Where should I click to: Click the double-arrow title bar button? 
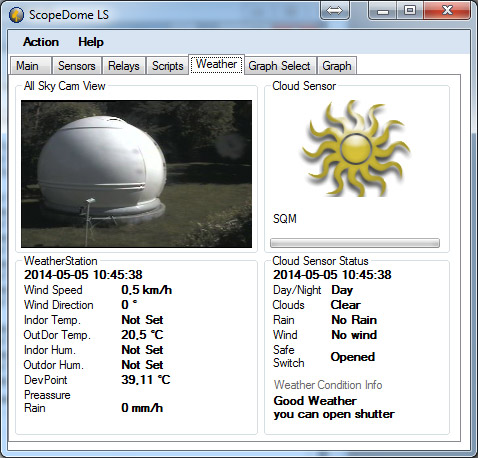(x=335, y=10)
